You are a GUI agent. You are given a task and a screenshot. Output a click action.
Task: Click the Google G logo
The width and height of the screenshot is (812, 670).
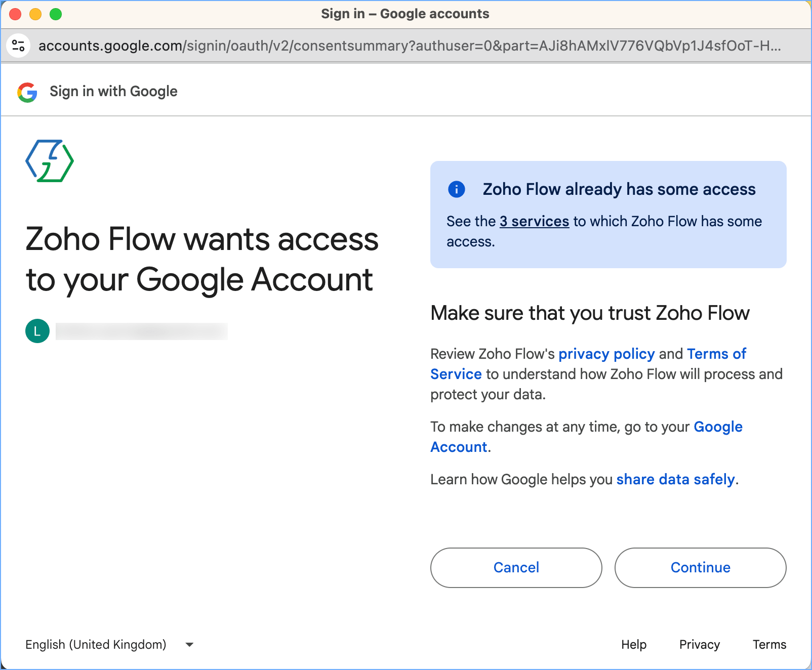click(27, 92)
